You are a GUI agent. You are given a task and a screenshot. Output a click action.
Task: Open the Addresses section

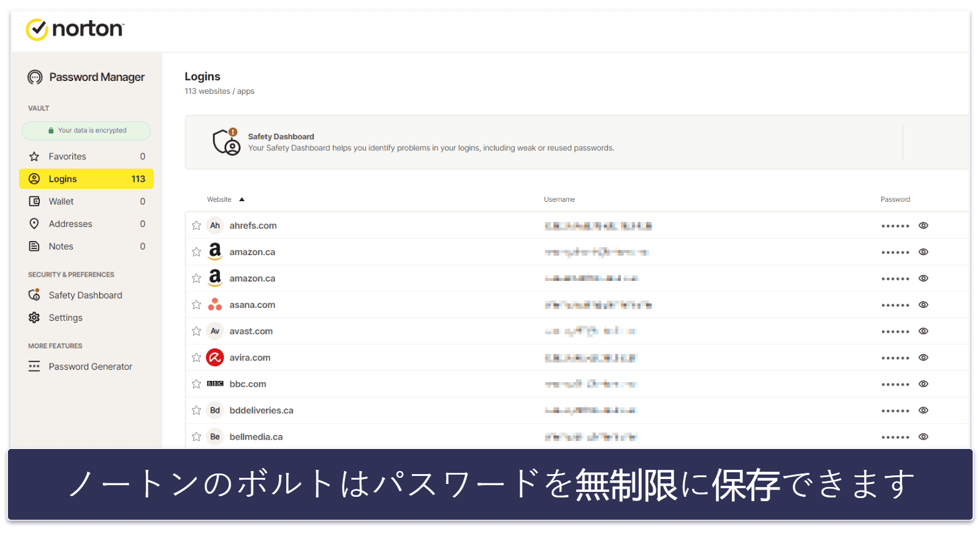tap(86, 224)
